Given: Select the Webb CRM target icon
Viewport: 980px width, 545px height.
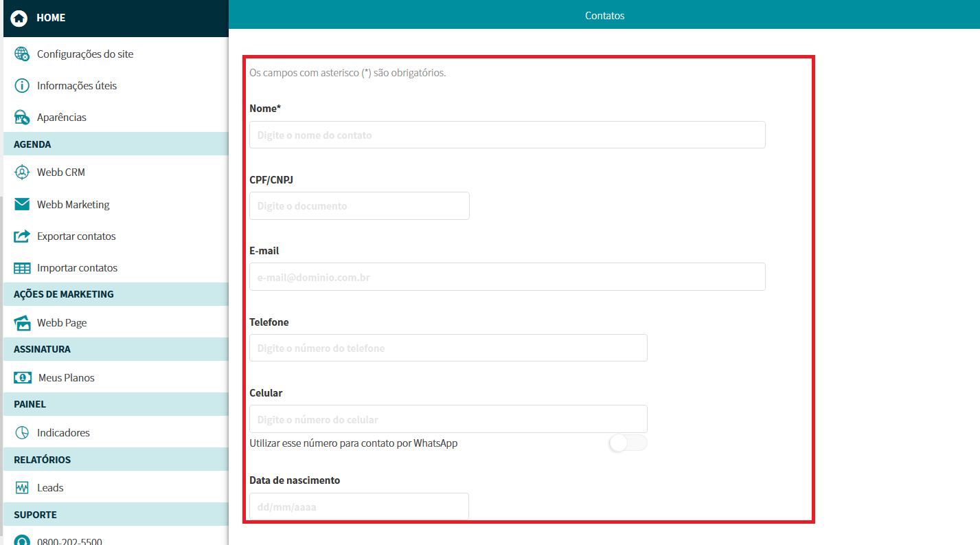Looking at the screenshot, I should [22, 173].
